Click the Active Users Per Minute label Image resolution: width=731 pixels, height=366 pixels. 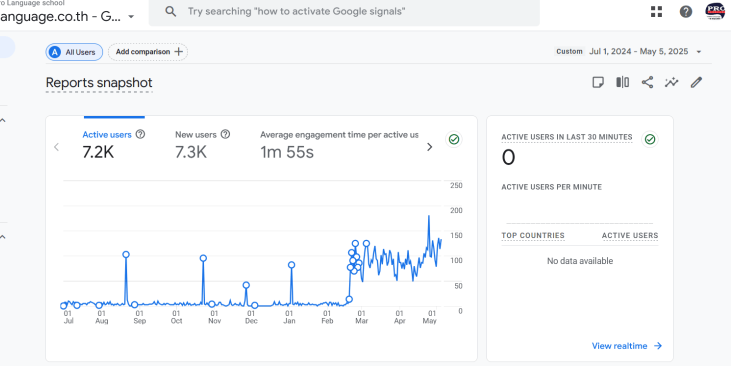552,187
